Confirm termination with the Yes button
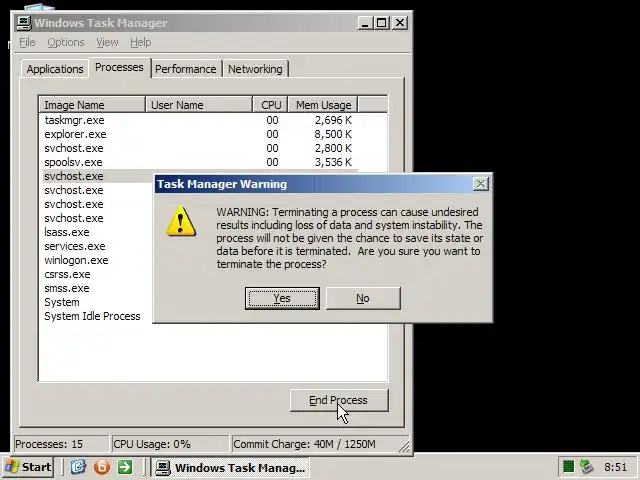 coord(282,298)
